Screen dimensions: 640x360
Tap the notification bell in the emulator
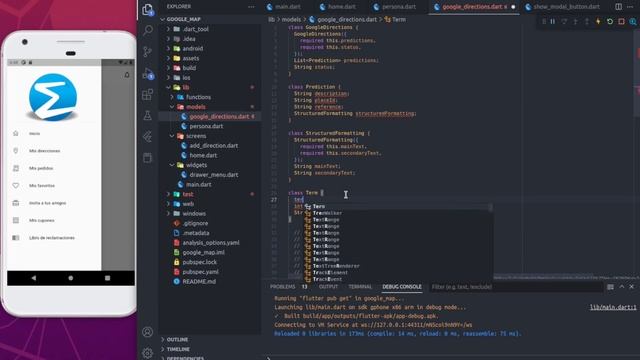127,75
